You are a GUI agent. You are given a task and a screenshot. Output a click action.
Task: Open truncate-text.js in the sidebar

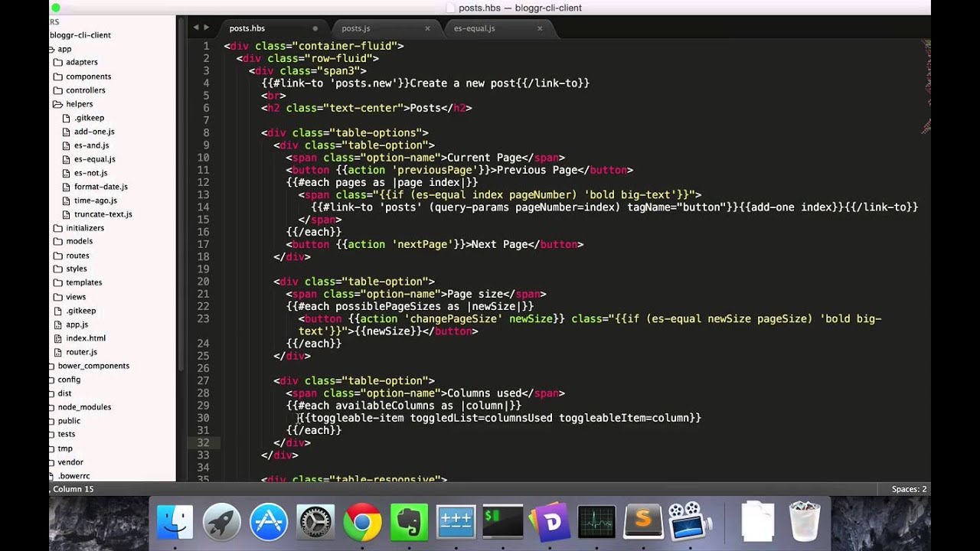103,214
